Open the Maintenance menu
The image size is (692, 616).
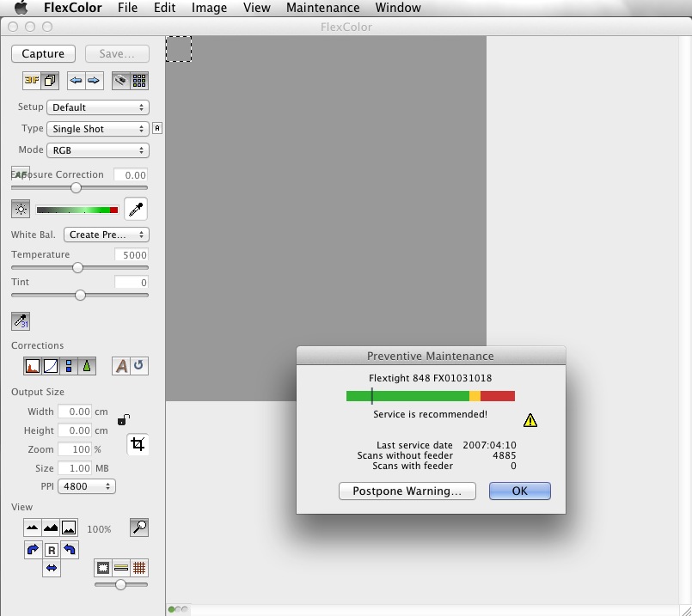point(322,8)
